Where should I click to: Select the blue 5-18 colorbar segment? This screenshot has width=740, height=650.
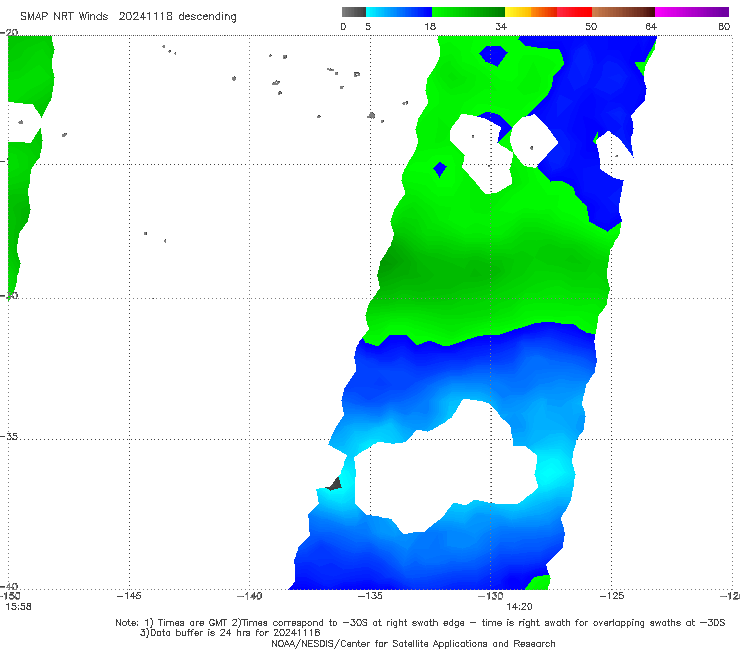click(x=399, y=12)
